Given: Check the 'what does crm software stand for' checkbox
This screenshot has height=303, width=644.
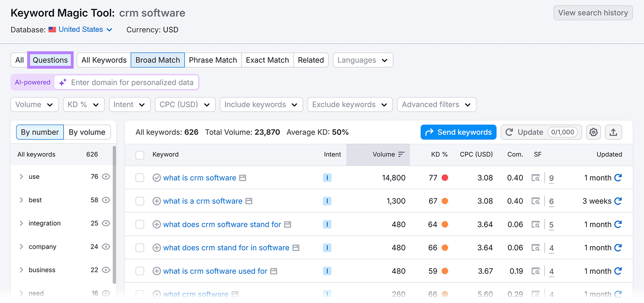Looking at the screenshot, I should 140,224.
